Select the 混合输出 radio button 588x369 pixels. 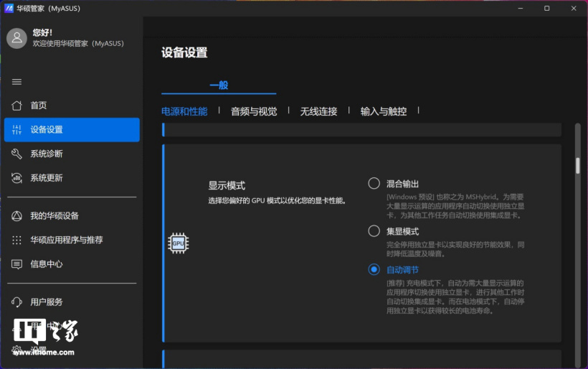(x=374, y=183)
